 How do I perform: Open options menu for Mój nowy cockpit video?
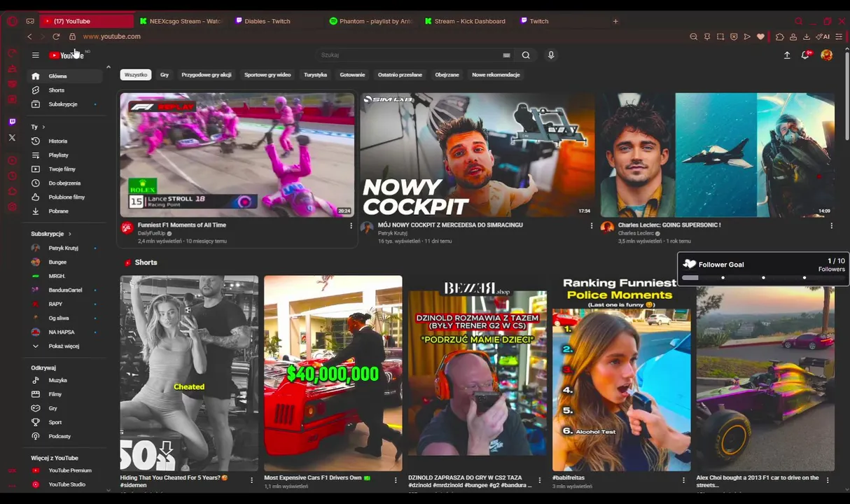(592, 225)
